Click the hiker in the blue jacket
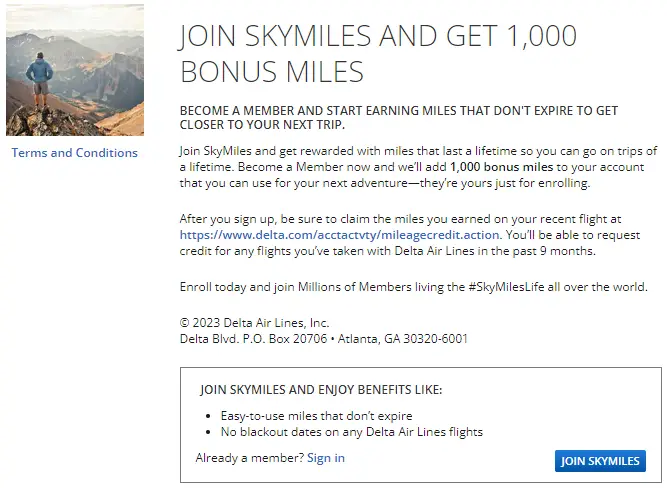 point(39,80)
